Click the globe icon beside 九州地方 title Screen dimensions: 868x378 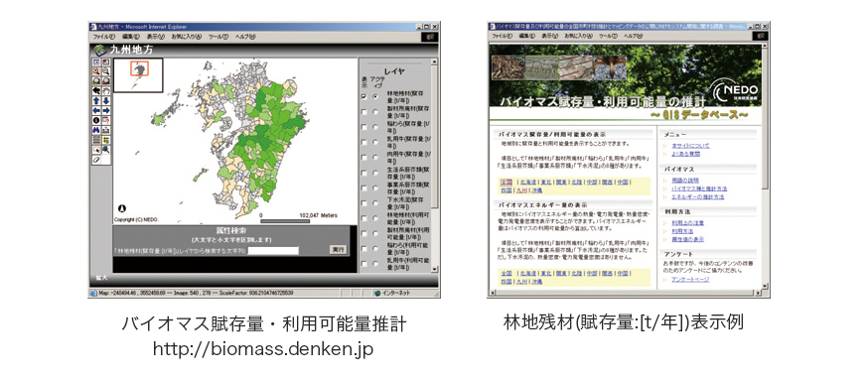(x=100, y=50)
